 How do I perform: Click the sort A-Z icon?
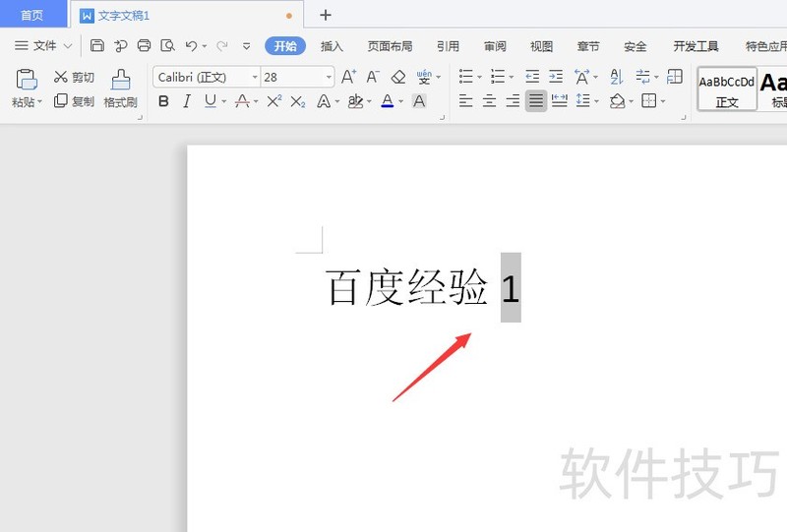click(x=617, y=77)
